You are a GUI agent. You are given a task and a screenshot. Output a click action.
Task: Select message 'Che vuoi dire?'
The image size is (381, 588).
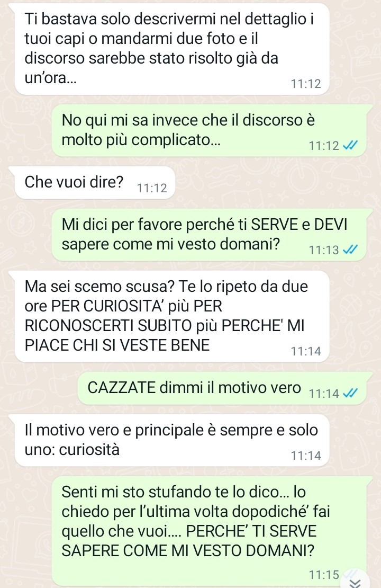click(x=95, y=183)
